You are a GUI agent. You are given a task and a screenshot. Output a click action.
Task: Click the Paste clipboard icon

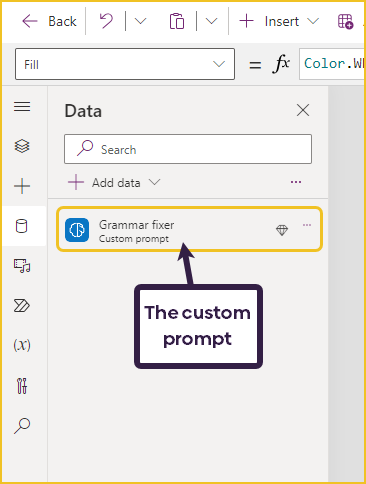click(x=177, y=21)
